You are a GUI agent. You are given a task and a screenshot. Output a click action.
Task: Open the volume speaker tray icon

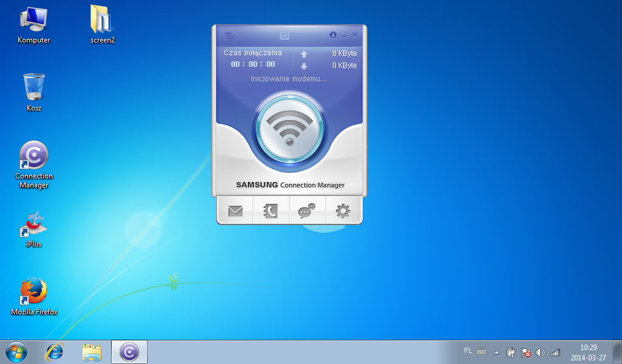[540, 352]
